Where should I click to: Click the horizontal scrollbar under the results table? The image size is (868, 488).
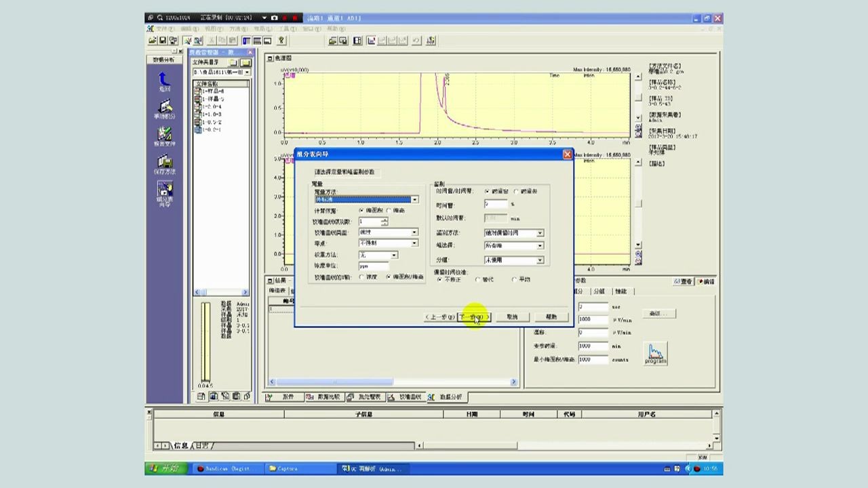tap(392, 382)
